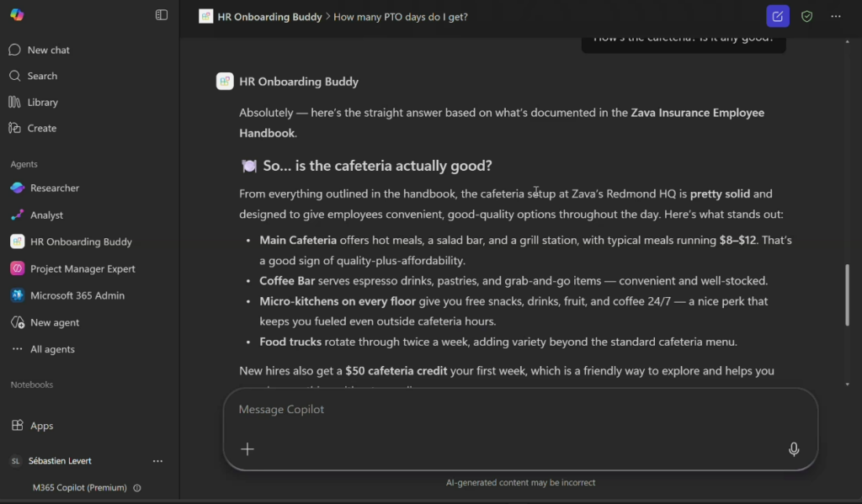Create a New agent
The width and height of the screenshot is (862, 504).
pyautogui.click(x=55, y=322)
